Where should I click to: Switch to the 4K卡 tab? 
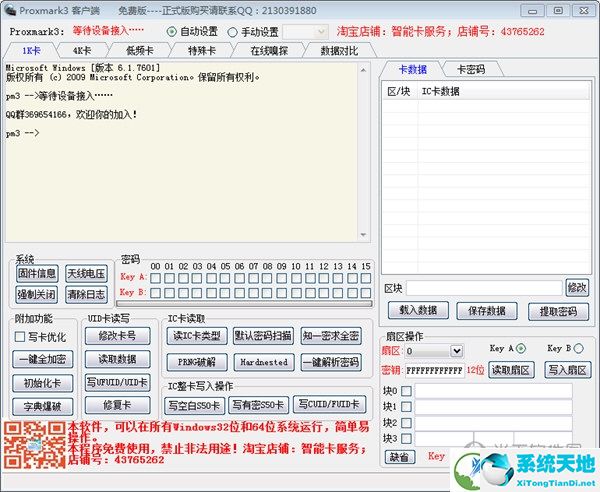82,51
